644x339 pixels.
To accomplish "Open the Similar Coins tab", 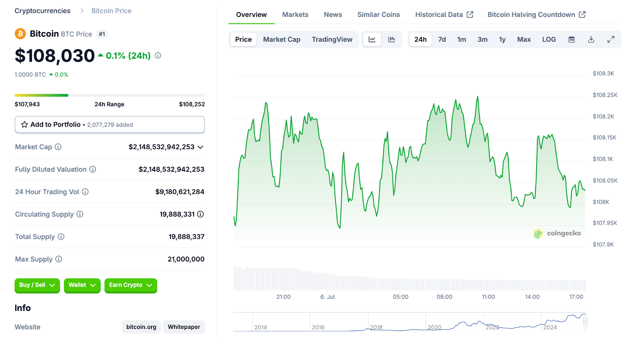I will coord(379,14).
